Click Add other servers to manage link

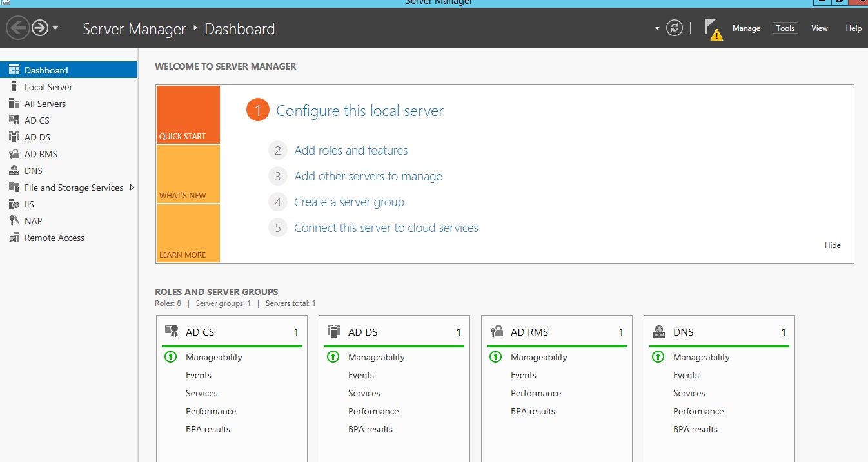point(368,176)
